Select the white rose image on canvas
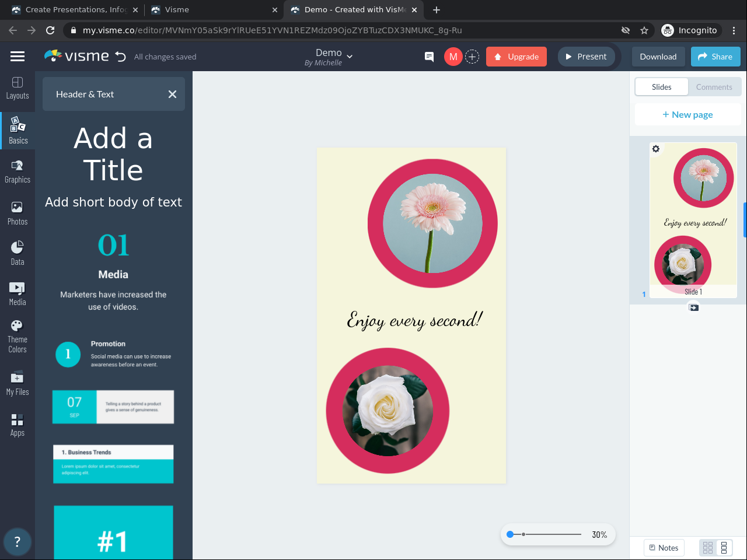 (x=388, y=411)
